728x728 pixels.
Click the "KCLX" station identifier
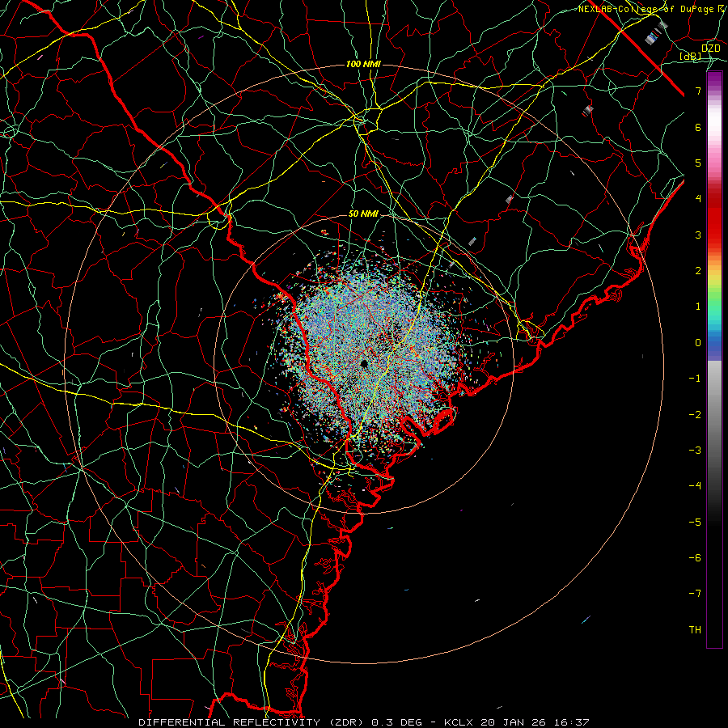pos(459,722)
